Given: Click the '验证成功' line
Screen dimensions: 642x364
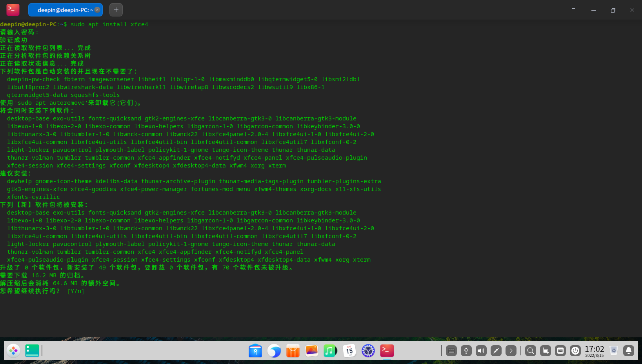Looking at the screenshot, I should [x=14, y=40].
